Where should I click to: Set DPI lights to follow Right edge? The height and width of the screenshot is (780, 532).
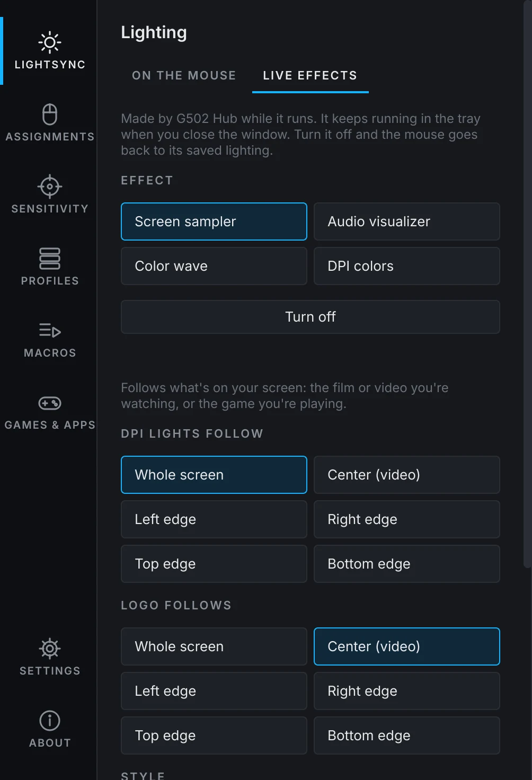pos(407,519)
